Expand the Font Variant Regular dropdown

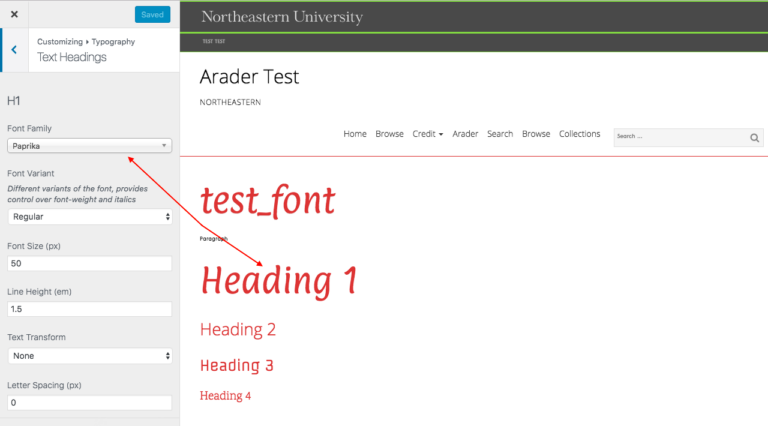pos(89,216)
